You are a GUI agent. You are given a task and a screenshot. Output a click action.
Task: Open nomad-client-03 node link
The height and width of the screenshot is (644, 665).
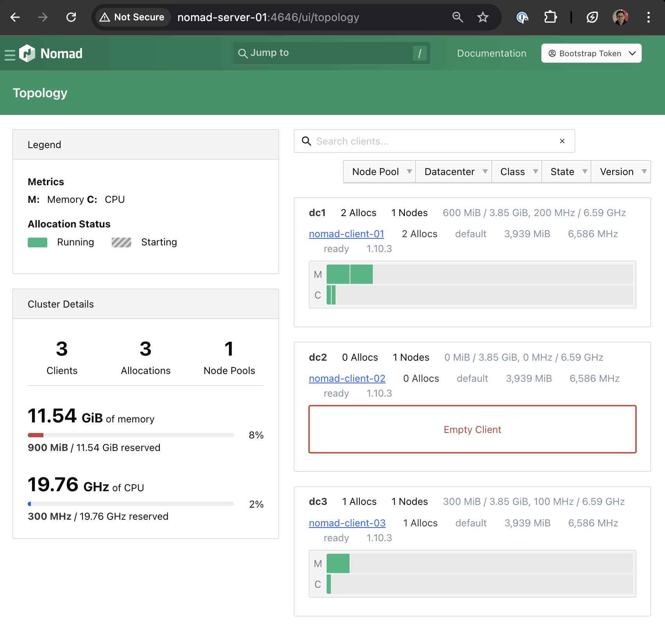tap(347, 523)
